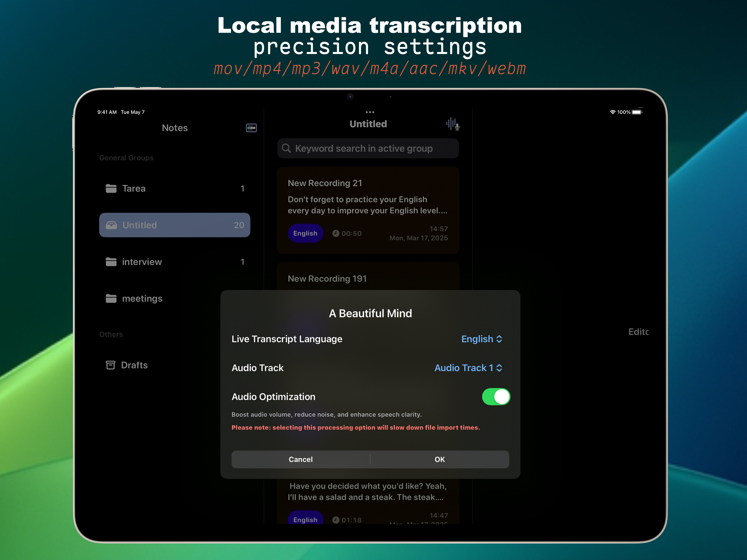Tap the Wi-Fi status icon

(613, 112)
